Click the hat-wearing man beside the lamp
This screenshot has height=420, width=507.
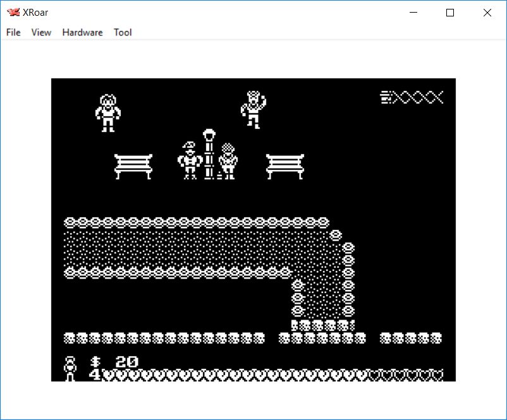point(189,160)
